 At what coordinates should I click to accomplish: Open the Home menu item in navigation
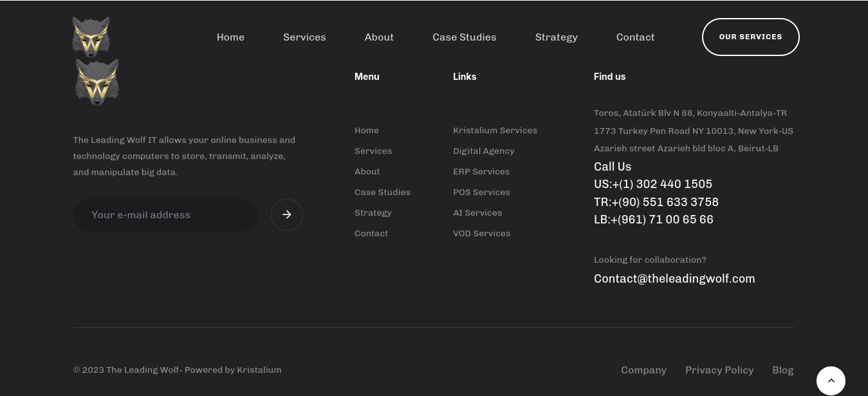click(x=230, y=37)
